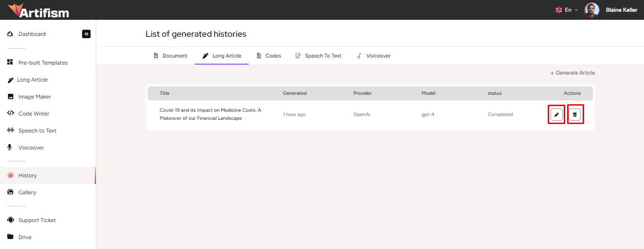Screen dimensions: 644x249
Task: Go to Dashboard from sidebar
Action: pyautogui.click(x=32, y=34)
